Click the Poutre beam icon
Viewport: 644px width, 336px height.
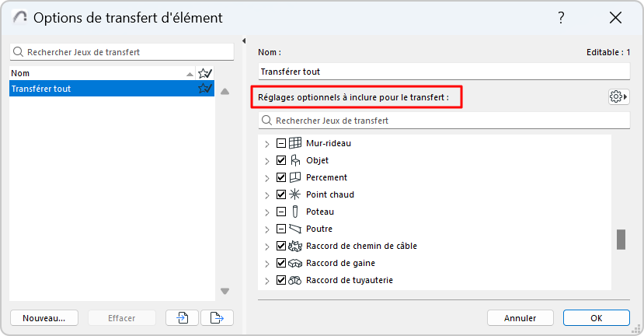(x=295, y=229)
